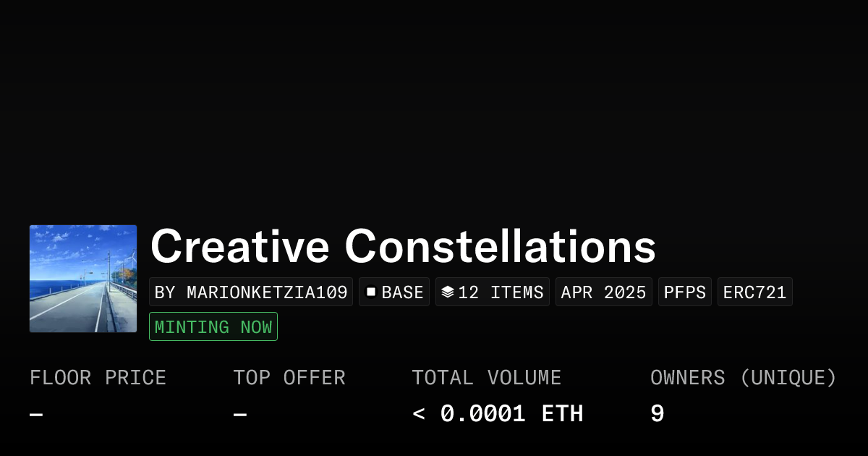
Task: Click the APR 2025 date badge
Action: [604, 292]
